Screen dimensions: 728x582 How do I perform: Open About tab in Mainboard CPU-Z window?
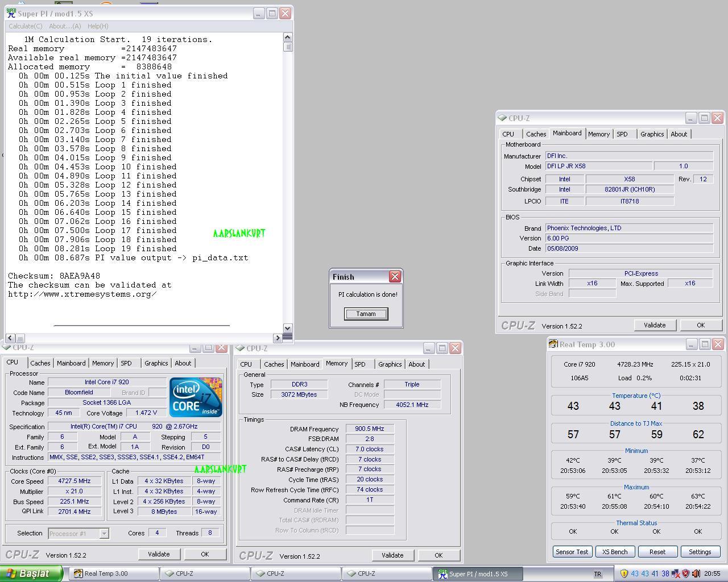(679, 134)
